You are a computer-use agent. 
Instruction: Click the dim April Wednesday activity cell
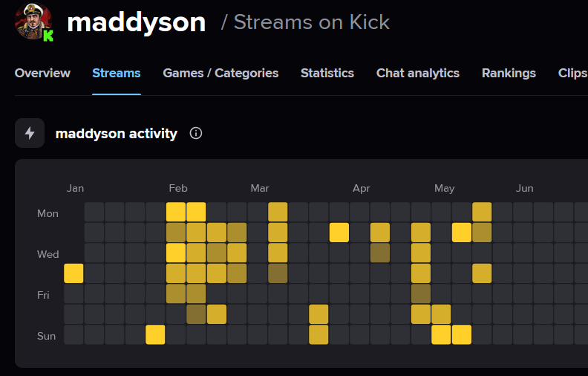click(x=380, y=253)
